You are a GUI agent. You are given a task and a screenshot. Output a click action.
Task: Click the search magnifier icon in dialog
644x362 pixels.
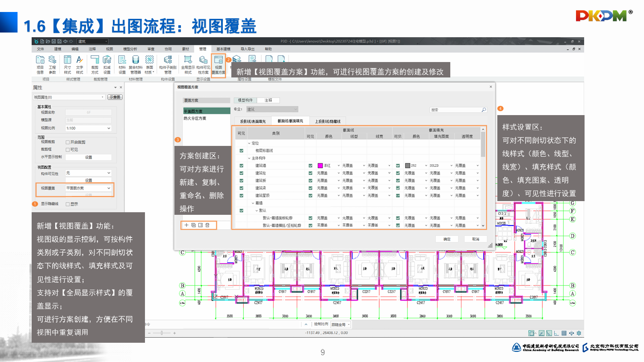coord(484,110)
